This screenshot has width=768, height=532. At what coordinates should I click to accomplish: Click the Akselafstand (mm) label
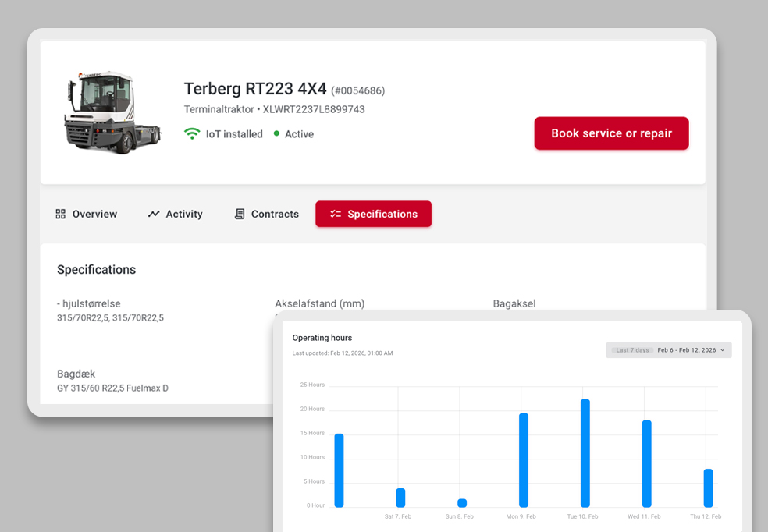(x=320, y=303)
